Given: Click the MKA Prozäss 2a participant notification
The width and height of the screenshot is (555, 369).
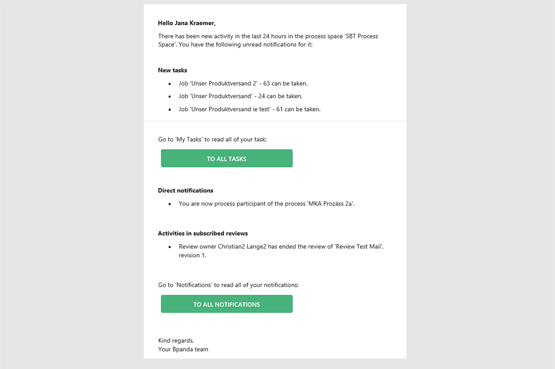Looking at the screenshot, I should coord(266,204).
